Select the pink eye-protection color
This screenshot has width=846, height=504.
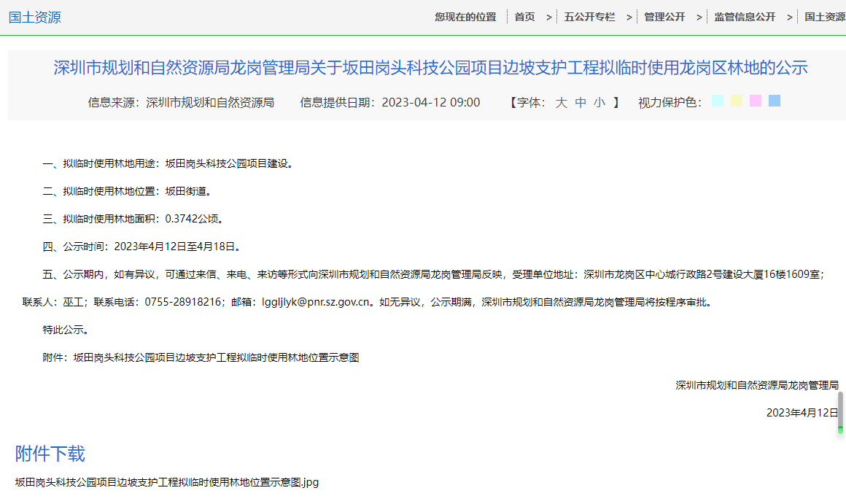pyautogui.click(x=756, y=101)
